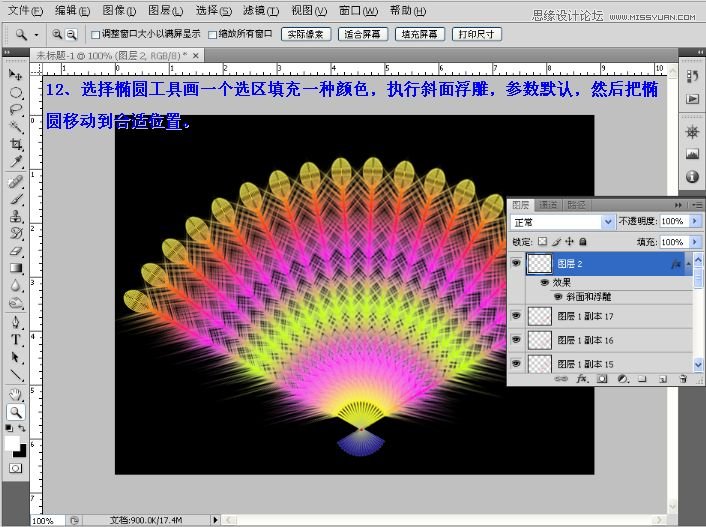The image size is (706, 527).
Task: Open opacity 不透明度 slider arrow
Action: (x=695, y=221)
